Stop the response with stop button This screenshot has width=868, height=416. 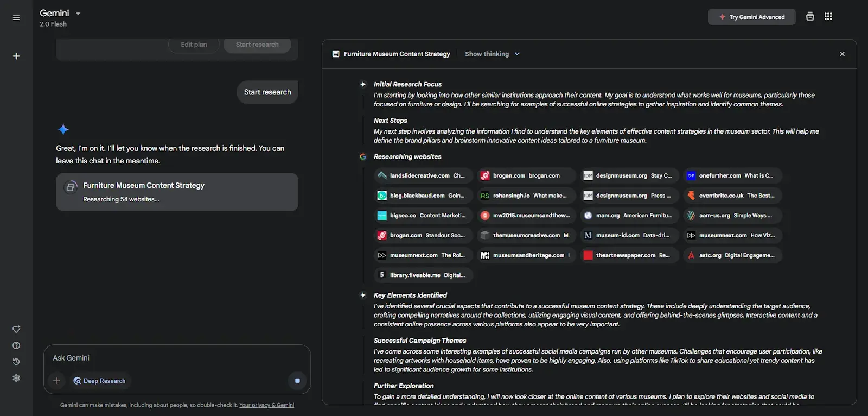297,381
